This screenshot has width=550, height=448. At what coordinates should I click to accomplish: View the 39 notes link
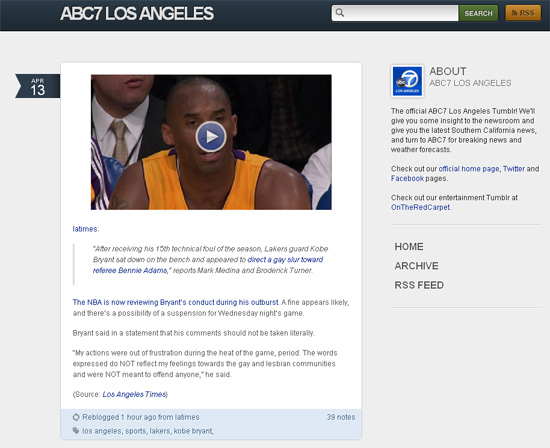pos(341,417)
